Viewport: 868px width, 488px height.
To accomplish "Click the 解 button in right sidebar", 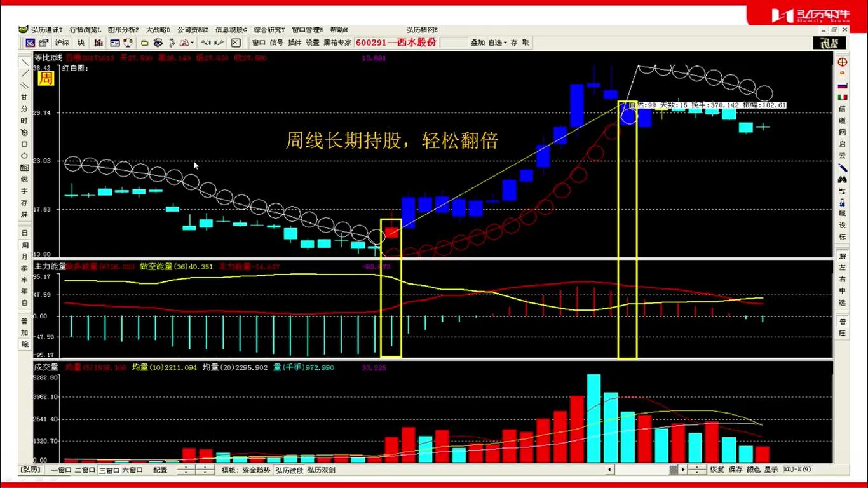I will pyautogui.click(x=843, y=255).
